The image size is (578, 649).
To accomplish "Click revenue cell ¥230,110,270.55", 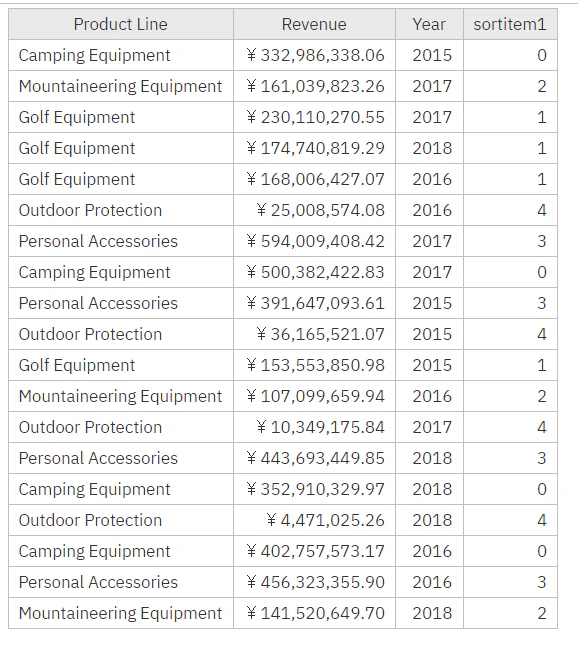I will [x=315, y=117].
